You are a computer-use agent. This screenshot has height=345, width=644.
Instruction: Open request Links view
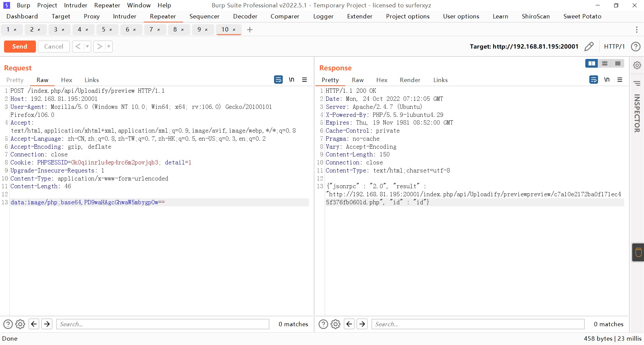click(x=92, y=80)
